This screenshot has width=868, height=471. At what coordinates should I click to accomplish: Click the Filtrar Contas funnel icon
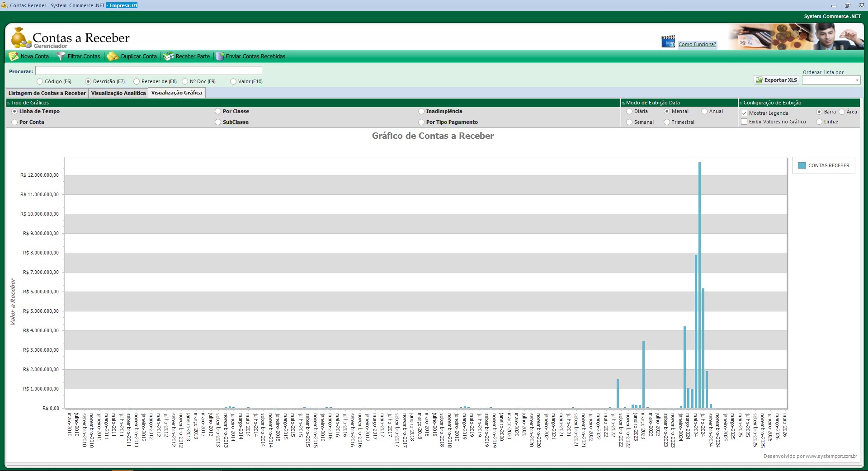point(61,57)
